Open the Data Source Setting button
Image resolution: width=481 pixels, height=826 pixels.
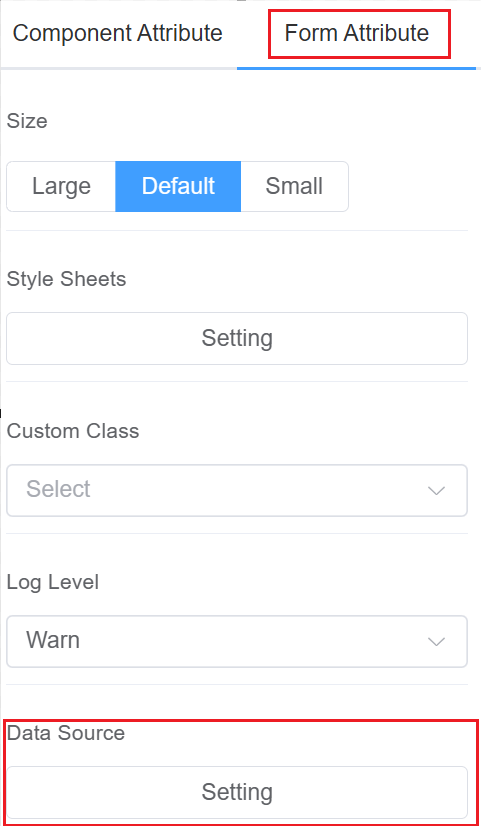[x=237, y=792]
